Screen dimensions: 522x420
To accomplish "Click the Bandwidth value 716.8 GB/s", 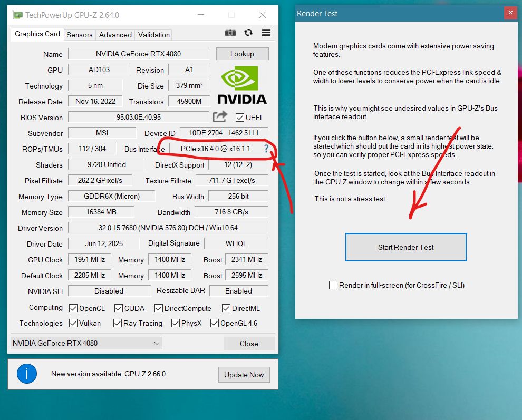I will tap(231, 212).
